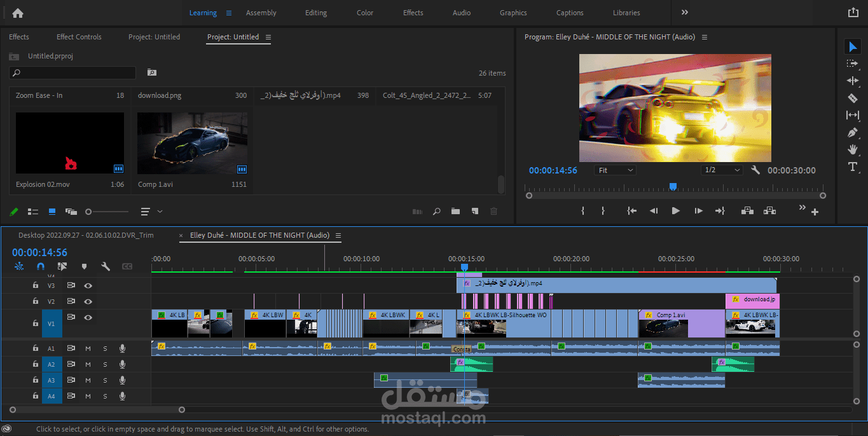Click the timeline Captions CC icon
Image resolution: width=868 pixels, height=436 pixels.
point(127,266)
